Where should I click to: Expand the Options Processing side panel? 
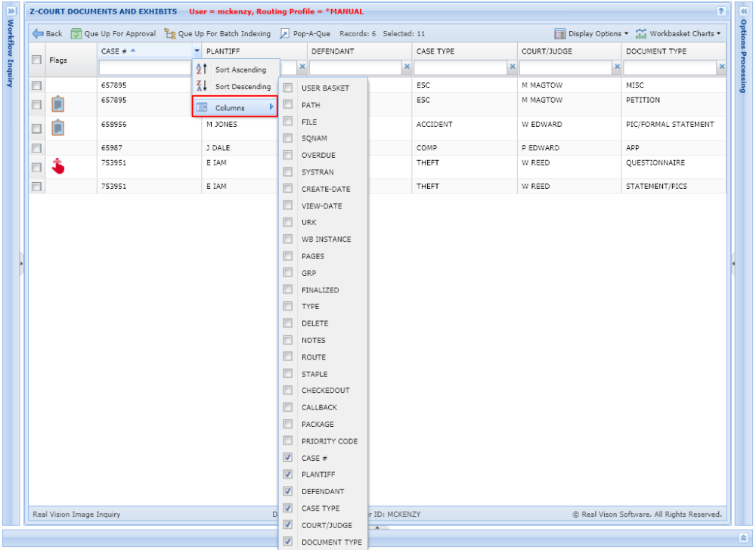pyautogui.click(x=744, y=11)
